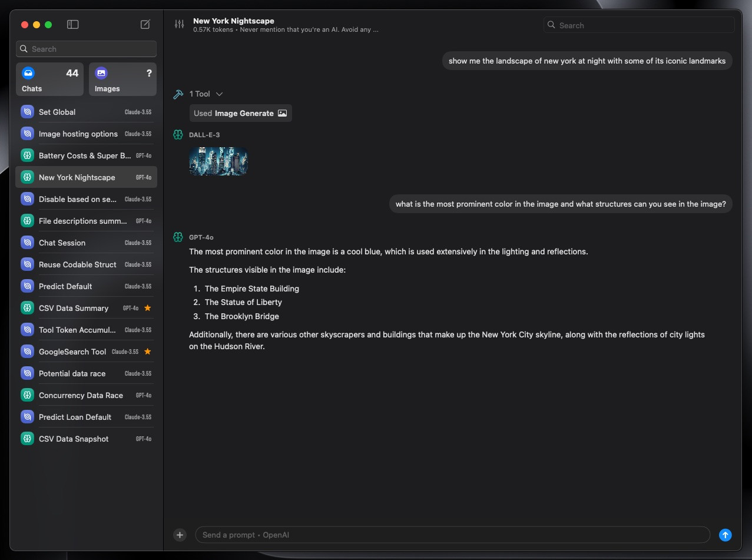The height and width of the screenshot is (560, 752).
Task: Open the generated New York image thumbnail
Action: pyautogui.click(x=218, y=161)
